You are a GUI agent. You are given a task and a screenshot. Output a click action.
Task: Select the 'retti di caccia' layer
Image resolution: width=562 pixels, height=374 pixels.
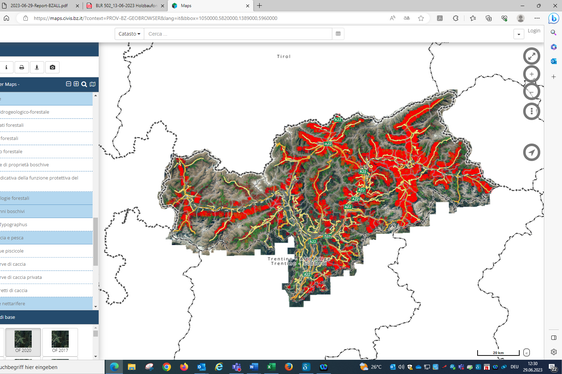click(47, 290)
